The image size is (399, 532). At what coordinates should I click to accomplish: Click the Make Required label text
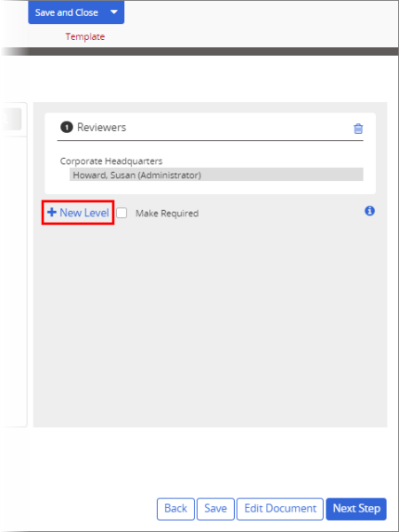[167, 214]
